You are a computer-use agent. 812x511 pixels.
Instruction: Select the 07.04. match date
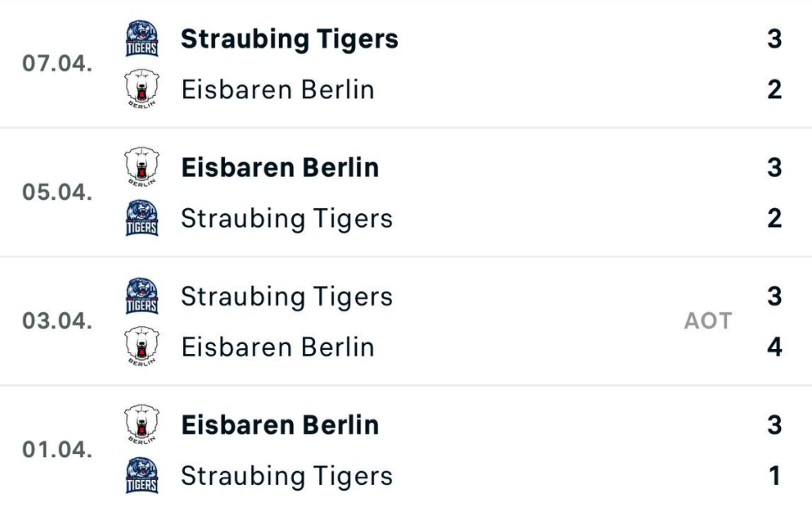click(x=57, y=64)
